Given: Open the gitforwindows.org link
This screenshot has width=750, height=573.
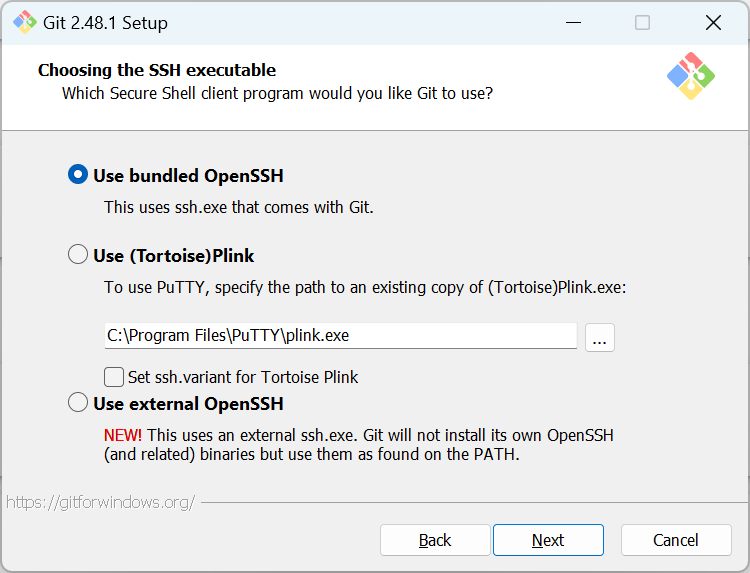Looking at the screenshot, I should 100,502.
